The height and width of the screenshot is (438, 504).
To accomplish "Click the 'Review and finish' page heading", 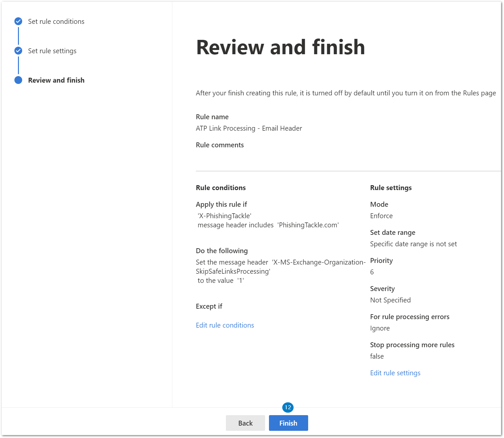I will 280,47.
